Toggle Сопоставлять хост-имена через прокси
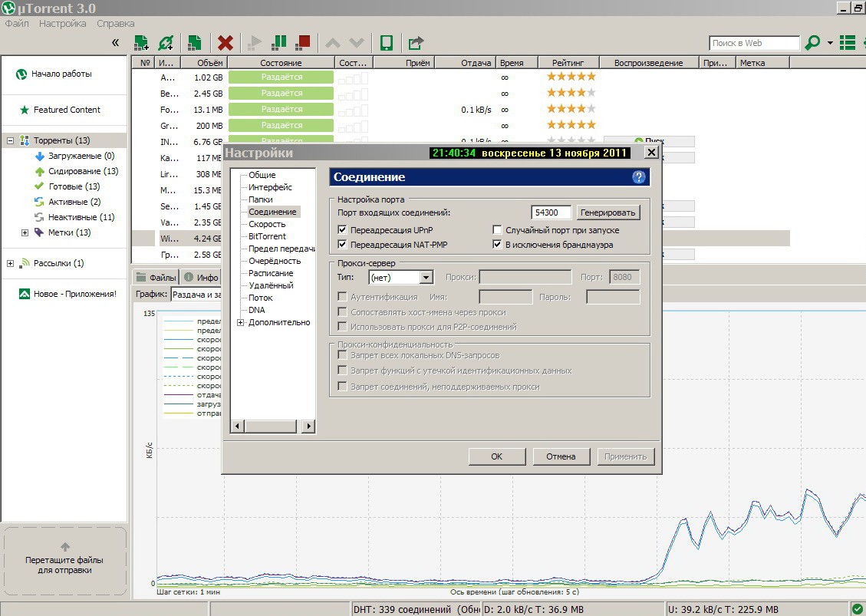Screen dimensions: 866x616 pyautogui.click(x=342, y=311)
